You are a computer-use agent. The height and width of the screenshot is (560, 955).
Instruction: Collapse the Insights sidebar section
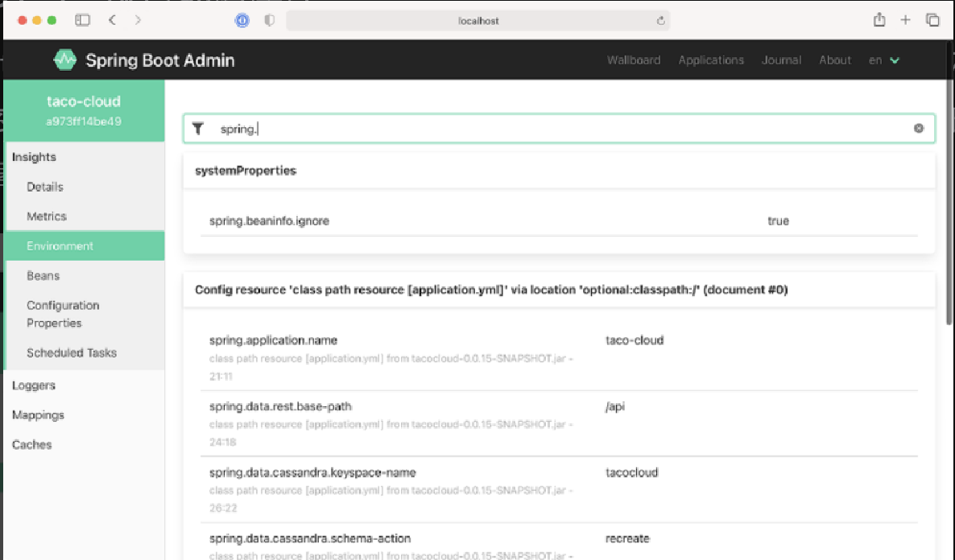pyautogui.click(x=34, y=157)
